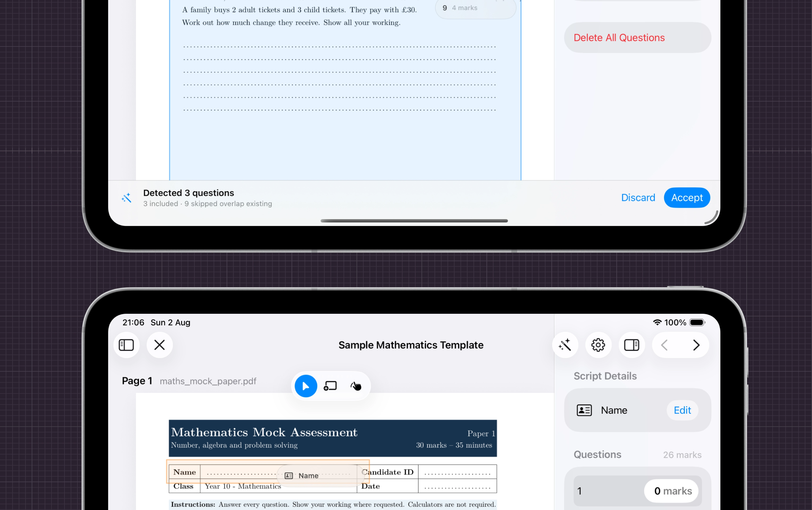Discard the detected questions

638,198
